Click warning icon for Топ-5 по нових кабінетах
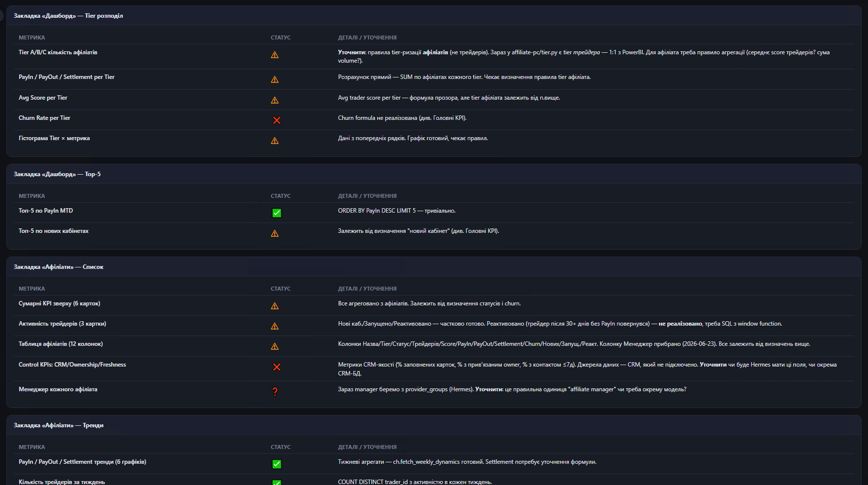 click(275, 233)
